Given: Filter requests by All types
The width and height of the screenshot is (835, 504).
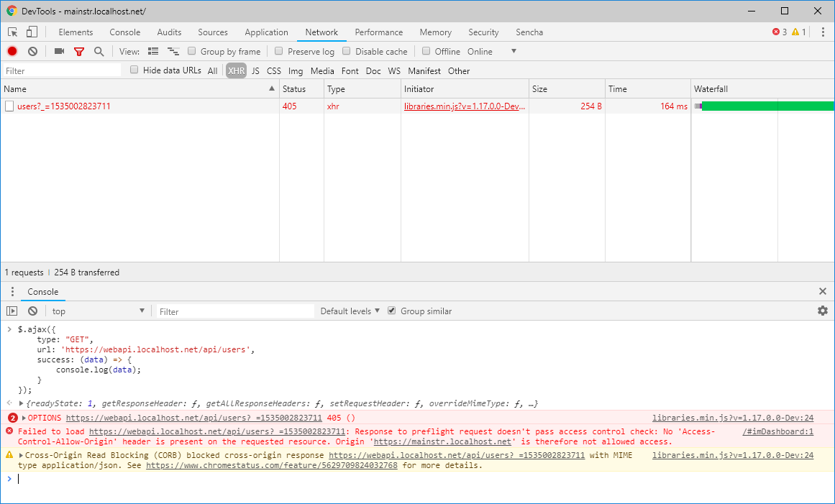Looking at the screenshot, I should point(212,70).
